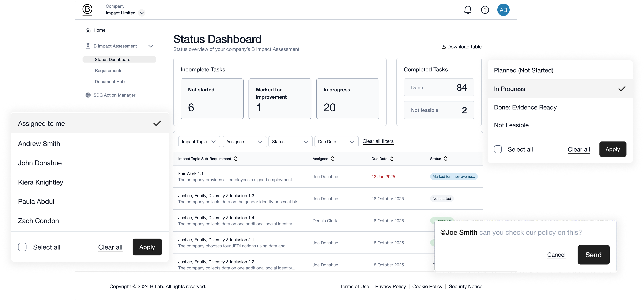Screen dimensions: 644x301
Task: Click the Home house icon
Action: click(88, 30)
